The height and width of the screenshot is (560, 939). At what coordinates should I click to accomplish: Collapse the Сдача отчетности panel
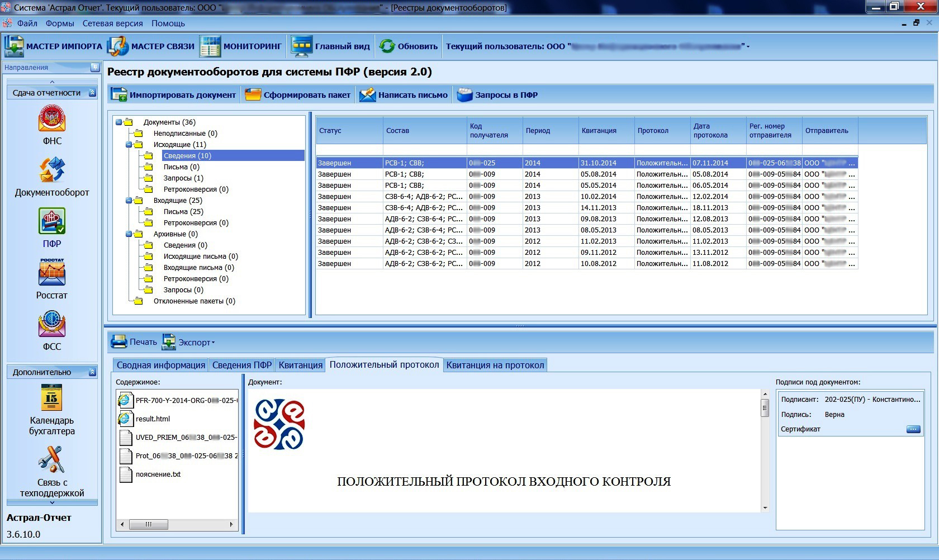(93, 93)
